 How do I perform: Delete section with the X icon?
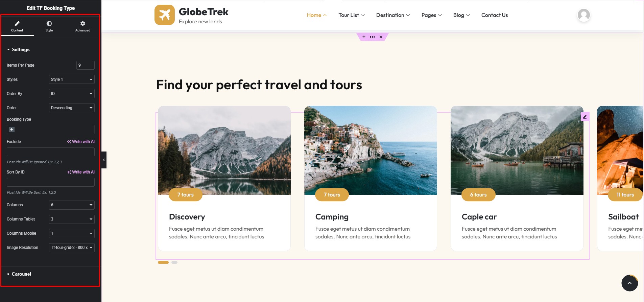(381, 37)
